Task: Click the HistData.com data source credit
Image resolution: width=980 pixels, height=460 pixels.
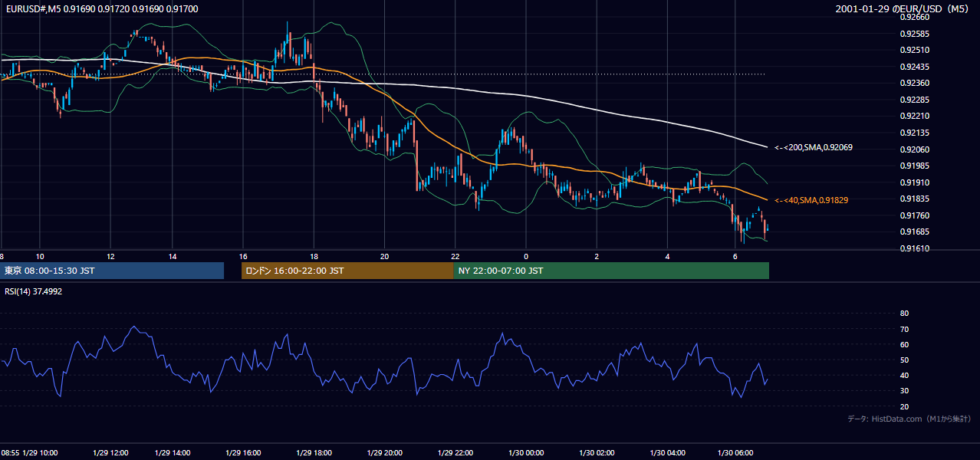Action: point(909,419)
